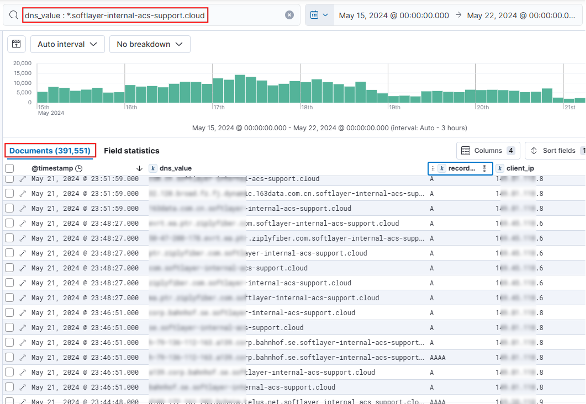Check the row containing 163data.com.cn.softlayer

[x=10, y=193]
